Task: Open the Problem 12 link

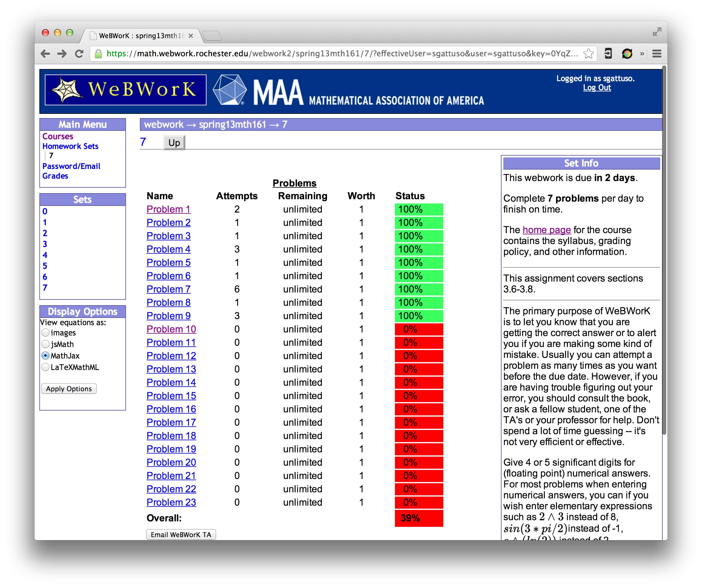Action: [x=171, y=356]
